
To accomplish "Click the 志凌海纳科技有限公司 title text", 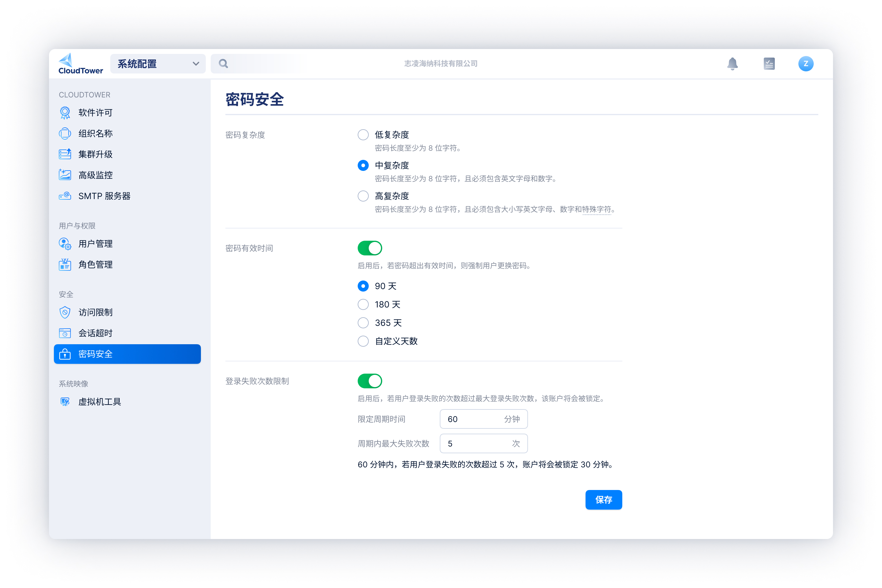I will (441, 64).
